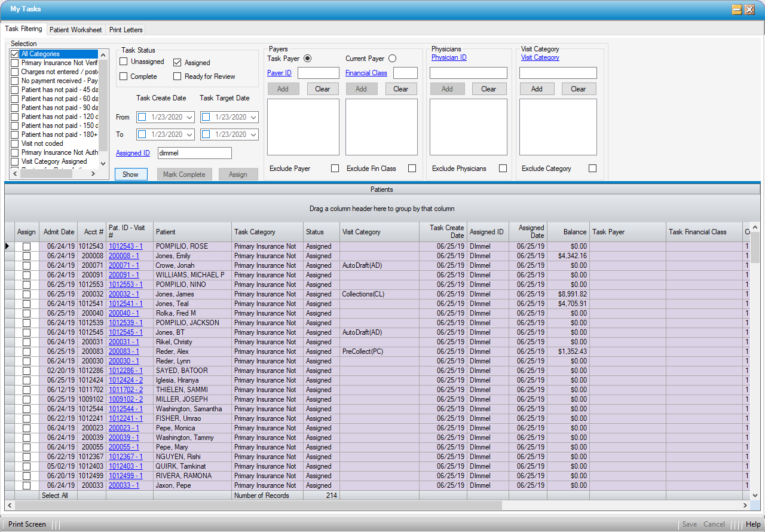Close the My Tasks window
This screenshot has height=532, width=765.
coord(749,10)
